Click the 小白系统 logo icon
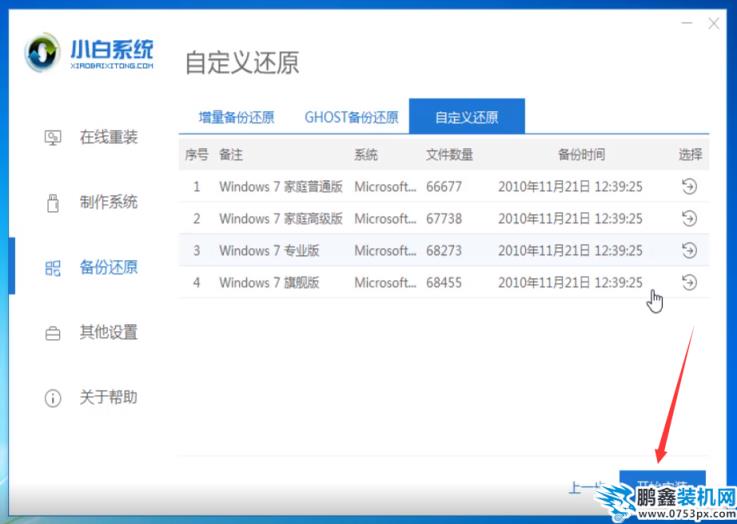This screenshot has width=737, height=524. click(x=43, y=52)
